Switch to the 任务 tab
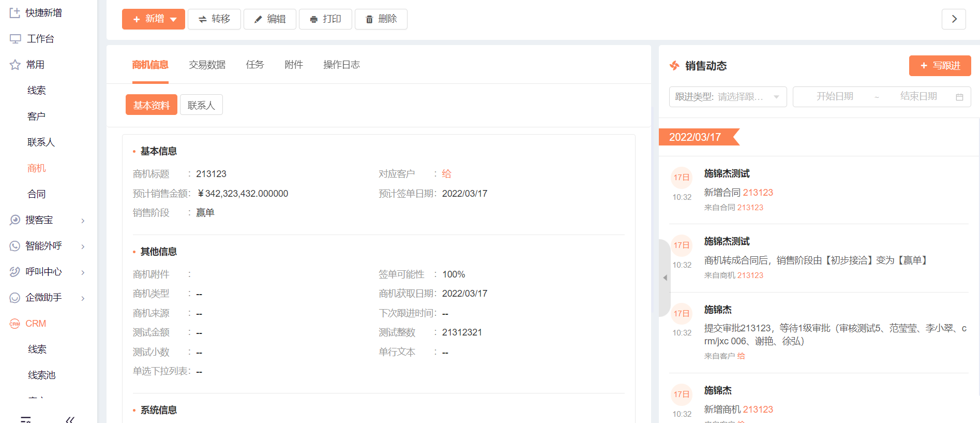The height and width of the screenshot is (423, 980). (x=255, y=65)
